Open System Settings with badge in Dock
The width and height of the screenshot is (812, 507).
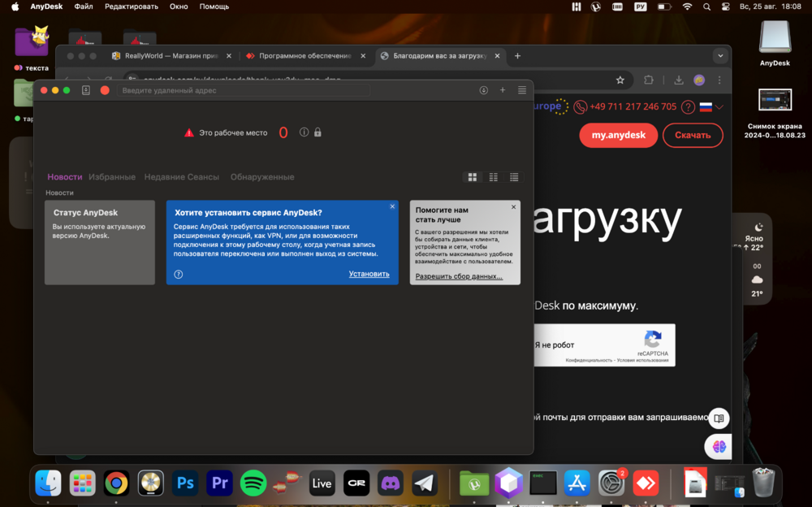point(611,483)
